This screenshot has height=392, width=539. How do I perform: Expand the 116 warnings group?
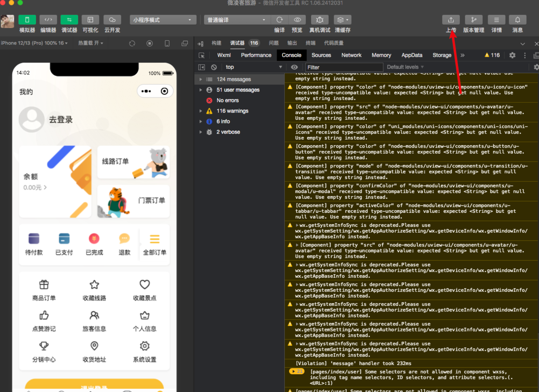point(201,111)
